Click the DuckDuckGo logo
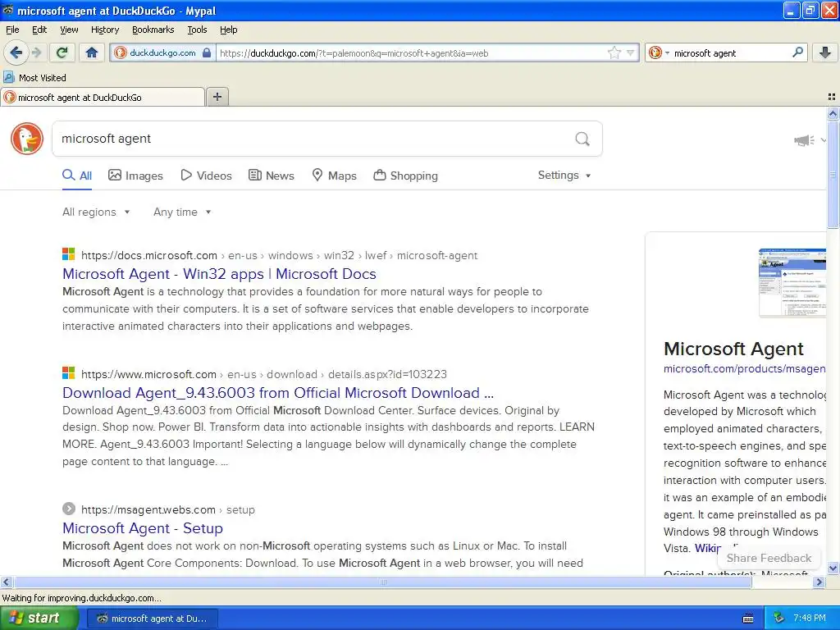The width and height of the screenshot is (840, 630). [27, 139]
